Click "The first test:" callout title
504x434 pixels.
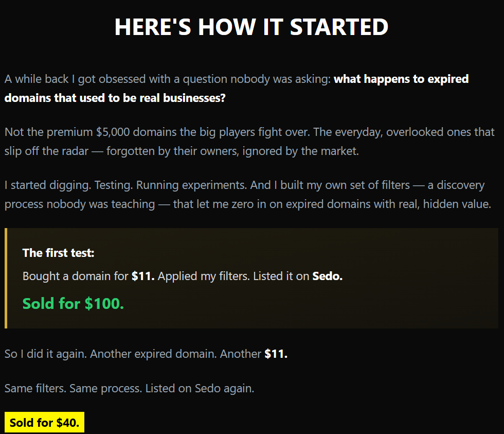[x=59, y=253]
